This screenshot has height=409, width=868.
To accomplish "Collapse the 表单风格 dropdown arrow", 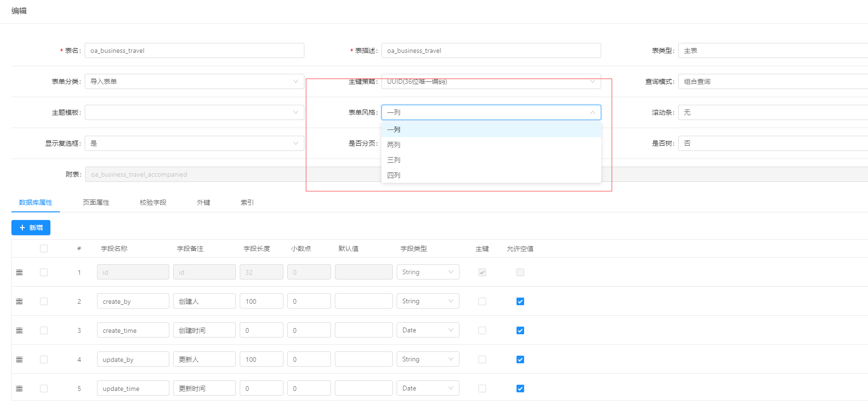I will point(593,112).
